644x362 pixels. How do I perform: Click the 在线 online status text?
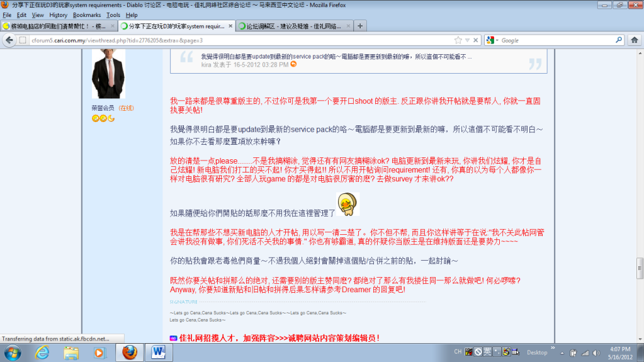[x=126, y=108]
